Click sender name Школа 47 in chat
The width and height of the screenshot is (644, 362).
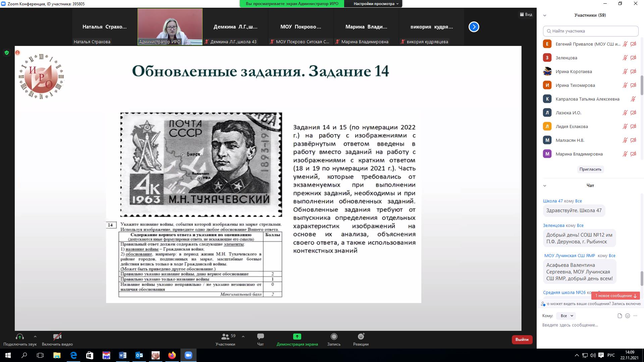coord(553,201)
